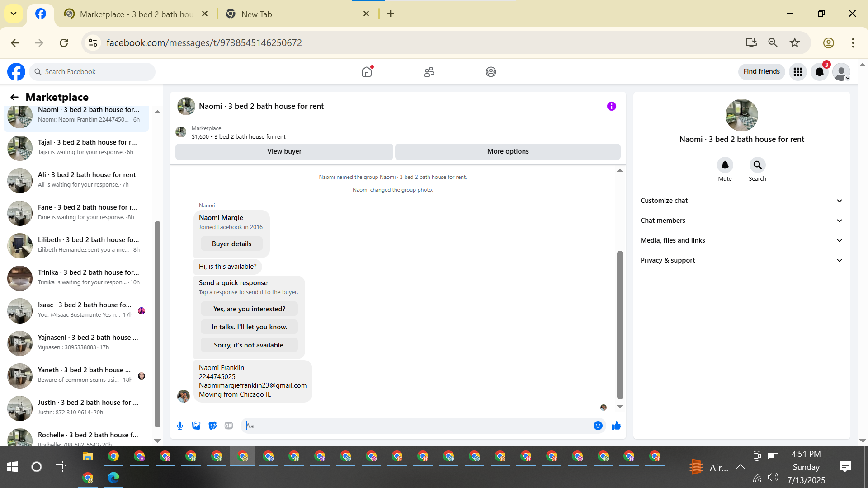
Task: Expand the Customize chat section
Action: [x=741, y=201]
